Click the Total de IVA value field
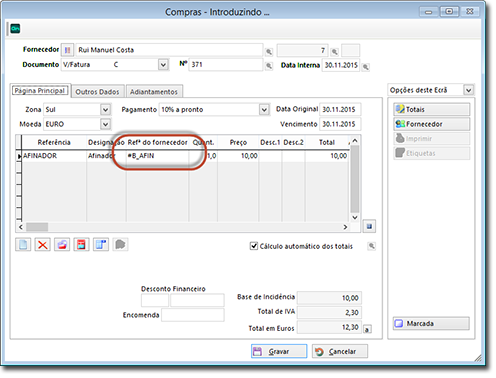This screenshot has width=496, height=378. 329,312
